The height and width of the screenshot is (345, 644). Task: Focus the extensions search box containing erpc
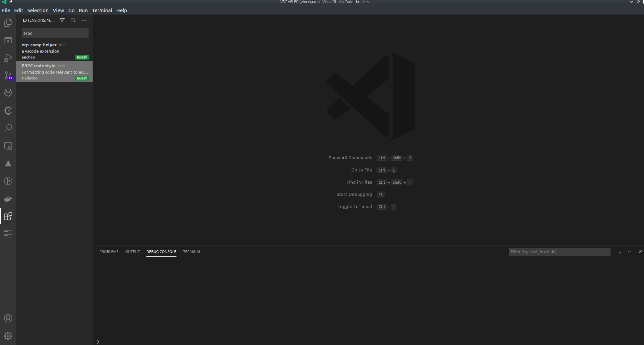click(x=55, y=33)
